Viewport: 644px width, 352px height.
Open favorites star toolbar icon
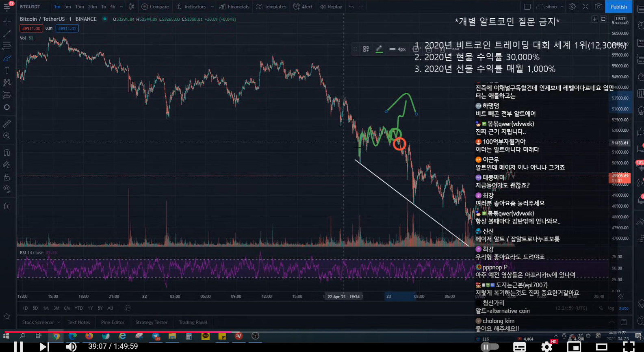[7, 316]
